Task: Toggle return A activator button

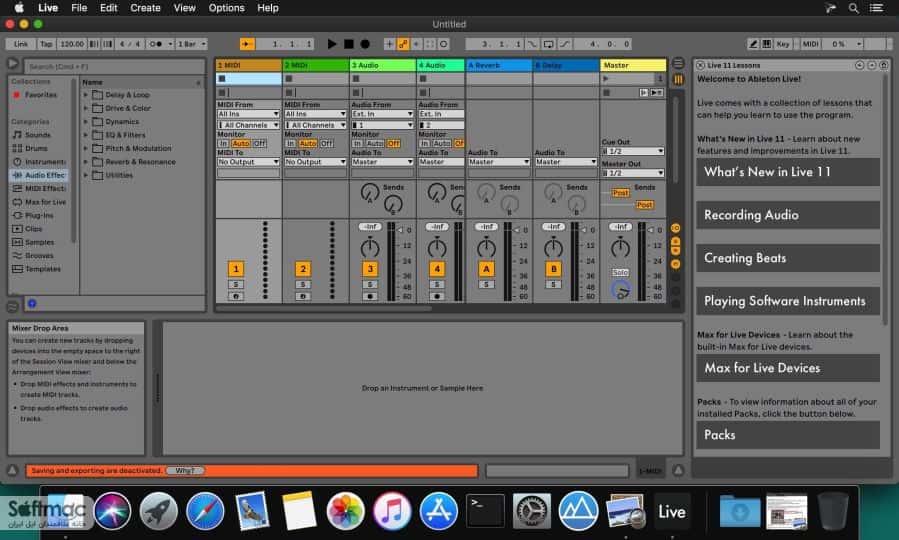Action: click(x=486, y=269)
